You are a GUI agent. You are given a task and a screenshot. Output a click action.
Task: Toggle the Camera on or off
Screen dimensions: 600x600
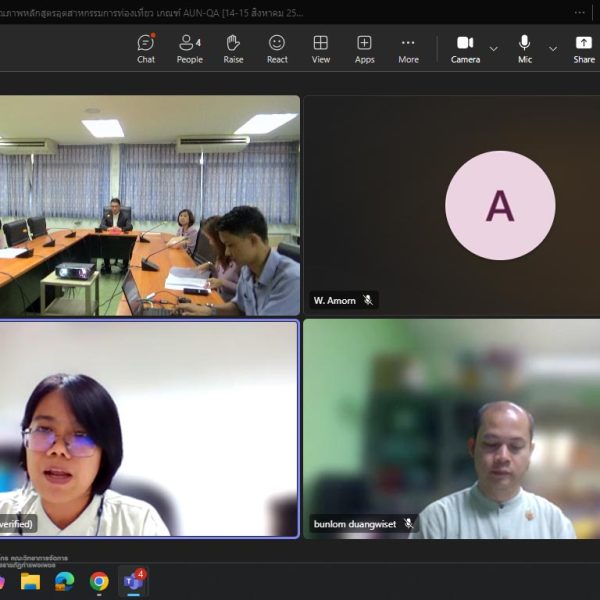[465, 48]
